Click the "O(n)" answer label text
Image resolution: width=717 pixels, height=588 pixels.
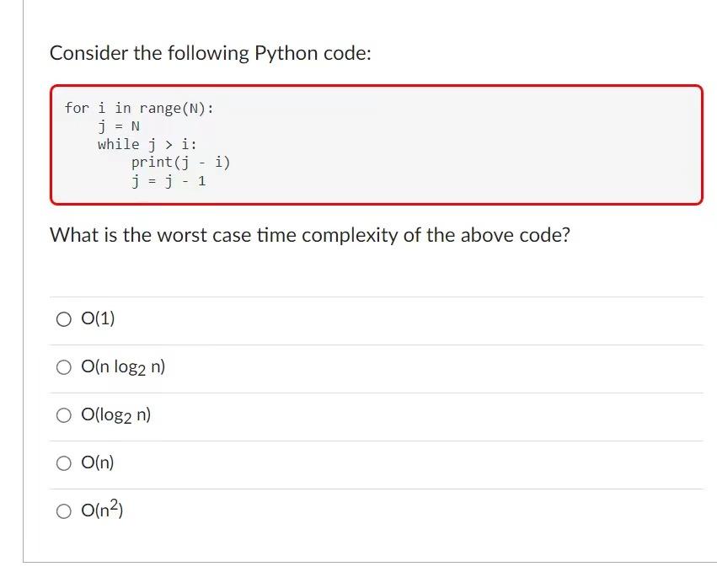click(98, 462)
